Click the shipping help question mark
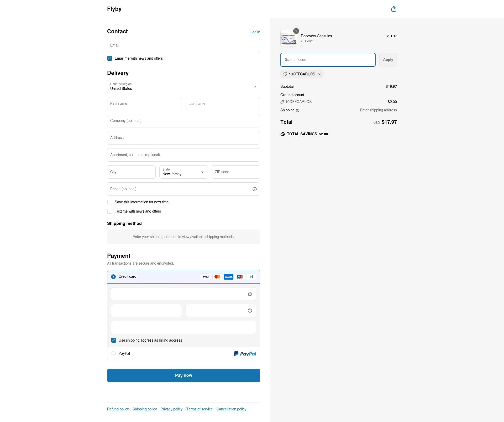This screenshot has width=504, height=422. (297, 110)
